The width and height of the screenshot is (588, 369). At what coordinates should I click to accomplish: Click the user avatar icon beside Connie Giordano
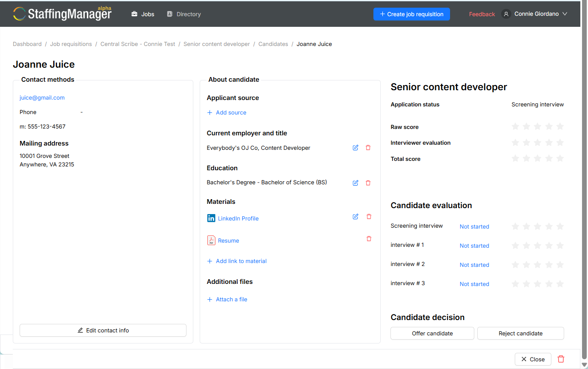(x=506, y=14)
